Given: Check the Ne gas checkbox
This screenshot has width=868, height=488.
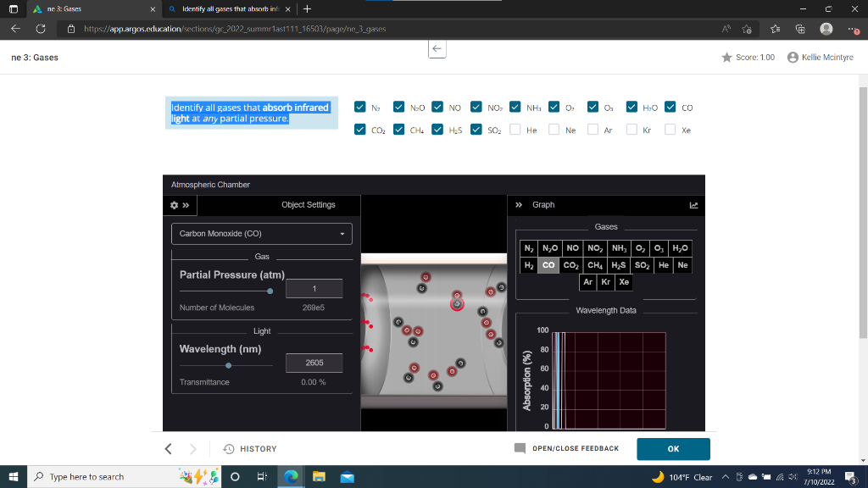Looking at the screenshot, I should [x=554, y=130].
